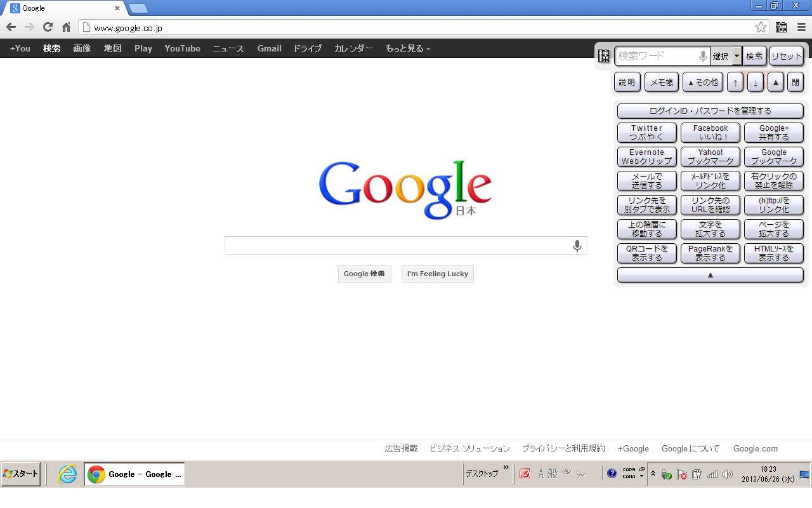Open Google.com footer link
Viewport: 812px width, 508px height.
click(756, 448)
